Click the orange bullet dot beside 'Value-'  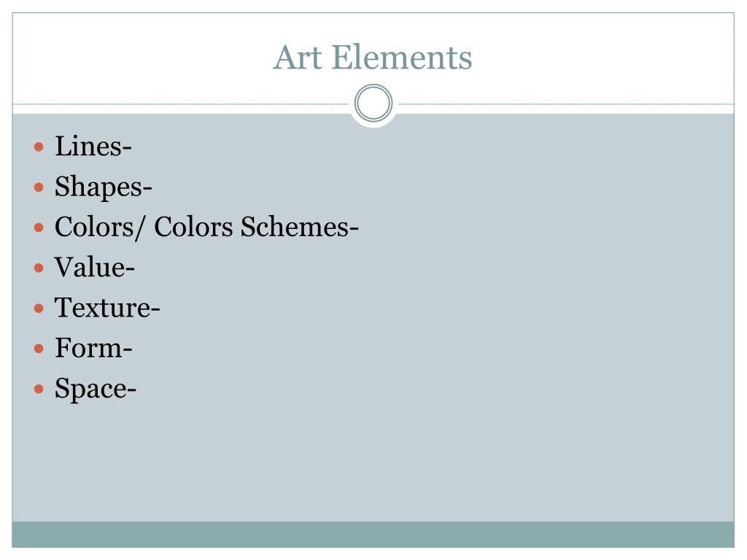click(x=39, y=268)
